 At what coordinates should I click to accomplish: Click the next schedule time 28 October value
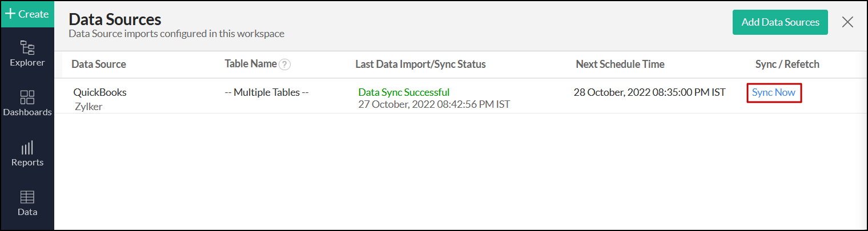[x=649, y=92]
